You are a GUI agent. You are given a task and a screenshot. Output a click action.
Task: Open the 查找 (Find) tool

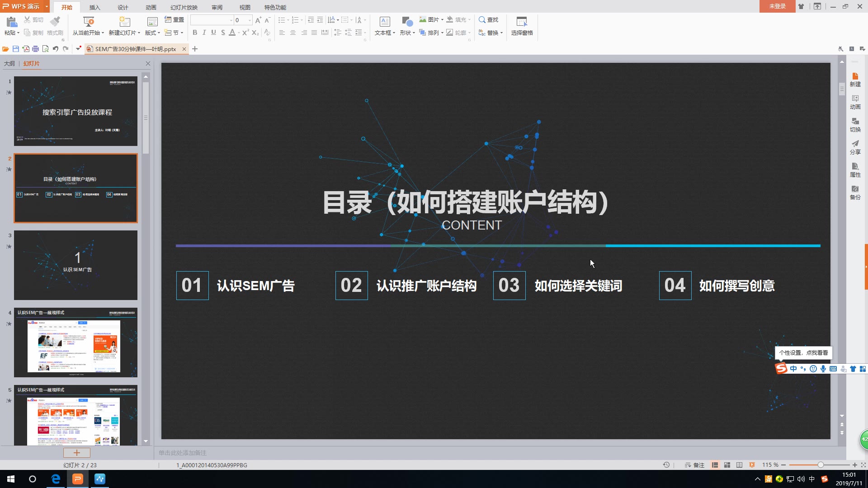[489, 19]
